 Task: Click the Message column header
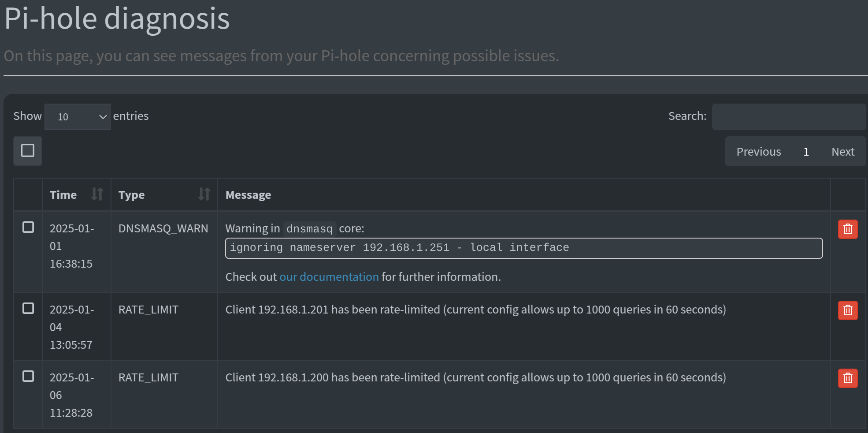pos(248,195)
